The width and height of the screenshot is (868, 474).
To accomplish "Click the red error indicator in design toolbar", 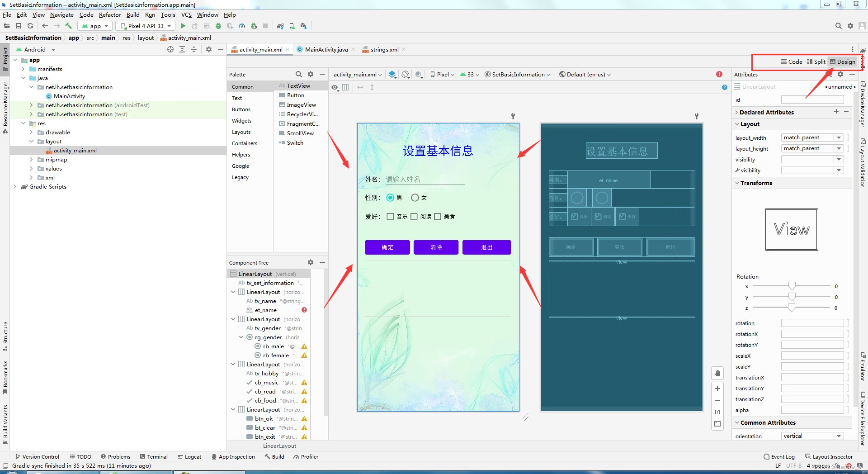I will (x=719, y=74).
